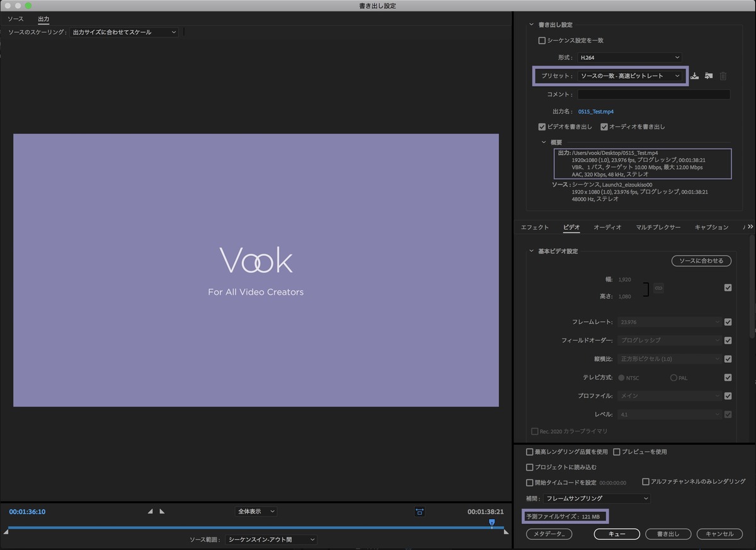Uncheck the 縦横比 match source checkbox

point(728,359)
